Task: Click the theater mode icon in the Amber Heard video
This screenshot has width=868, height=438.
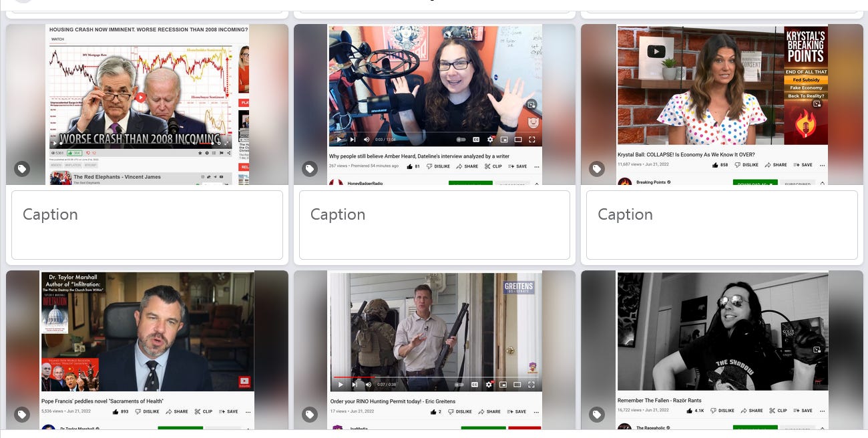Action: pyautogui.click(x=517, y=140)
